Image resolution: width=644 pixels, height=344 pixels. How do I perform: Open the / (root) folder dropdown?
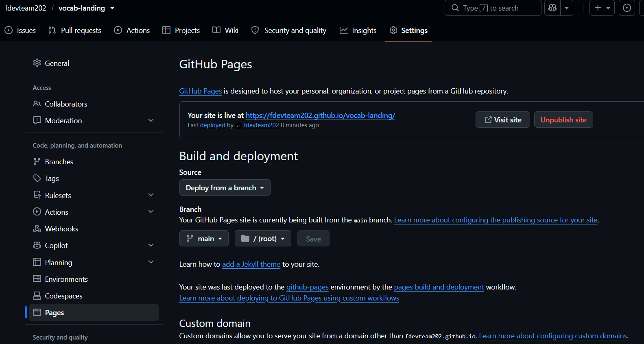point(263,238)
